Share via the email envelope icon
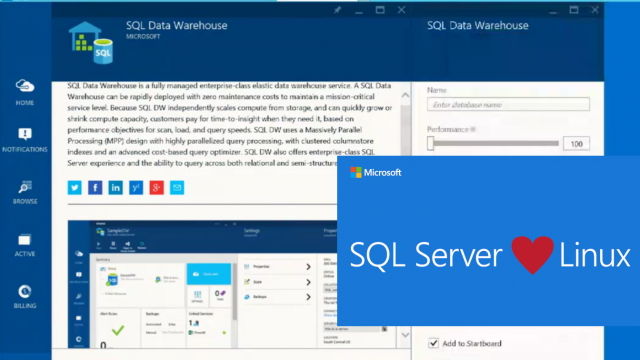This screenshot has width=640, height=360. click(177, 188)
